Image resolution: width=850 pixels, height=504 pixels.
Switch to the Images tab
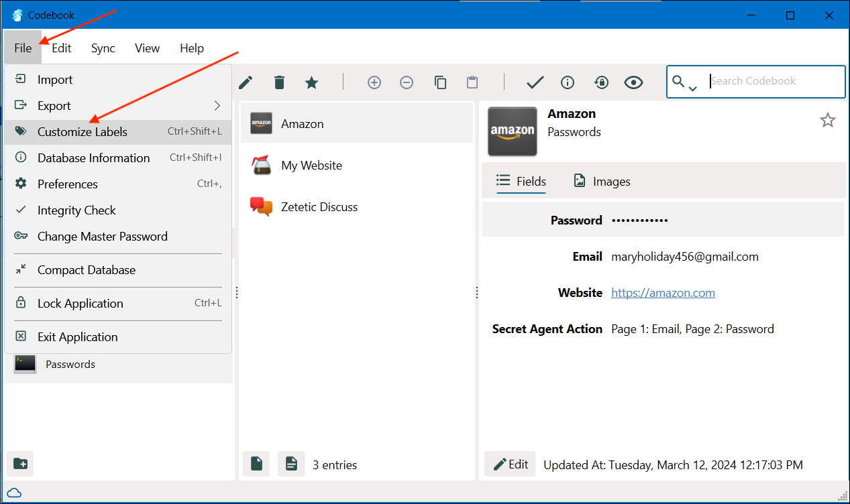tap(602, 181)
